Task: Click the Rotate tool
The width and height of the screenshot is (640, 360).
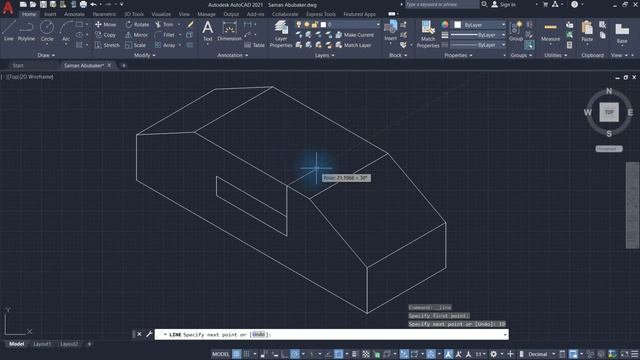Action: pyautogui.click(x=137, y=24)
